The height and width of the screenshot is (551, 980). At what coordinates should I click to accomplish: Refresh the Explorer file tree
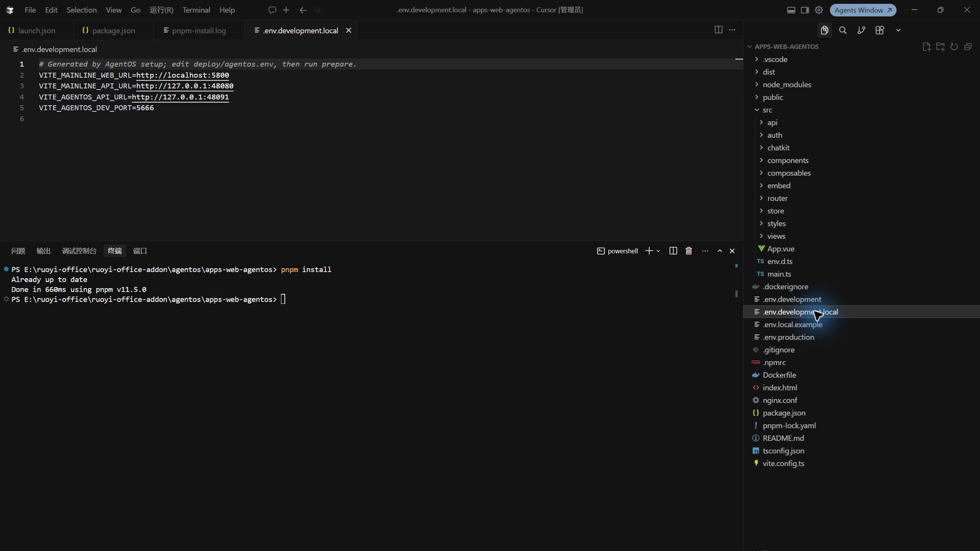pos(954,47)
